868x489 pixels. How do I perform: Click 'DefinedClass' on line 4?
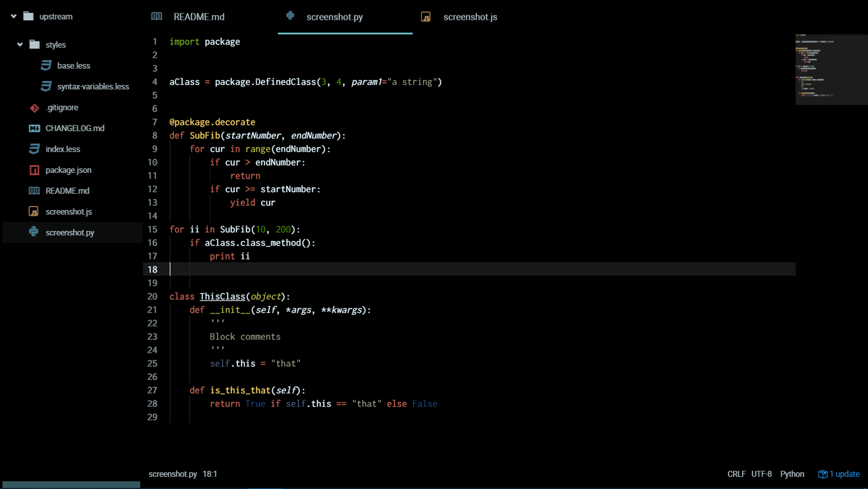[x=286, y=82]
